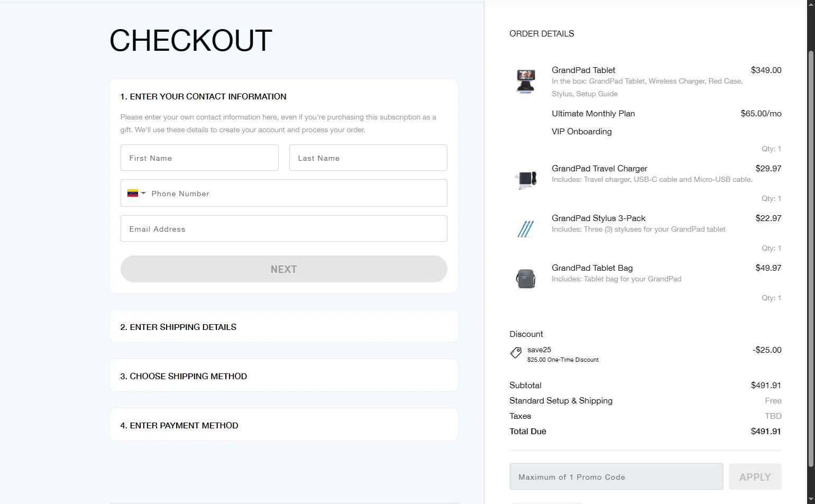Click the GrandPad Stylus 3-Pack image
815x504 pixels.
click(x=525, y=229)
